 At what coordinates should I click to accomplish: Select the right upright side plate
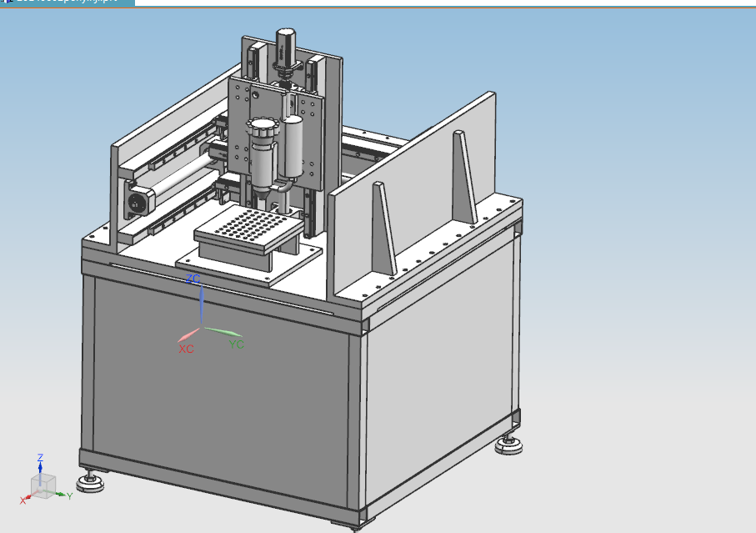click(x=413, y=193)
